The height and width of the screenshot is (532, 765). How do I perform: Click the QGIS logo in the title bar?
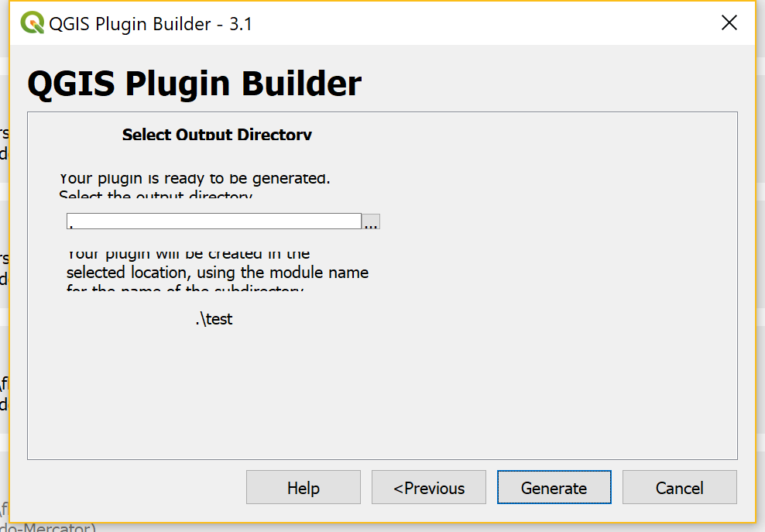31,22
